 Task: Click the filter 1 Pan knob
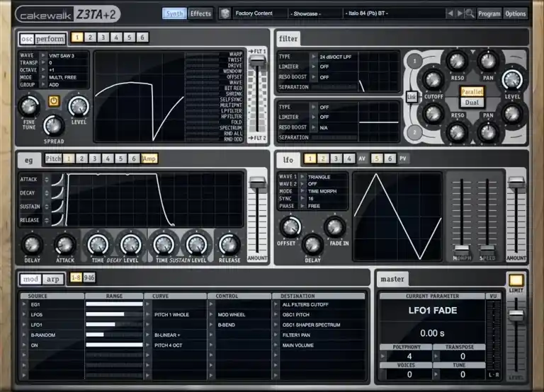pyautogui.click(x=488, y=61)
